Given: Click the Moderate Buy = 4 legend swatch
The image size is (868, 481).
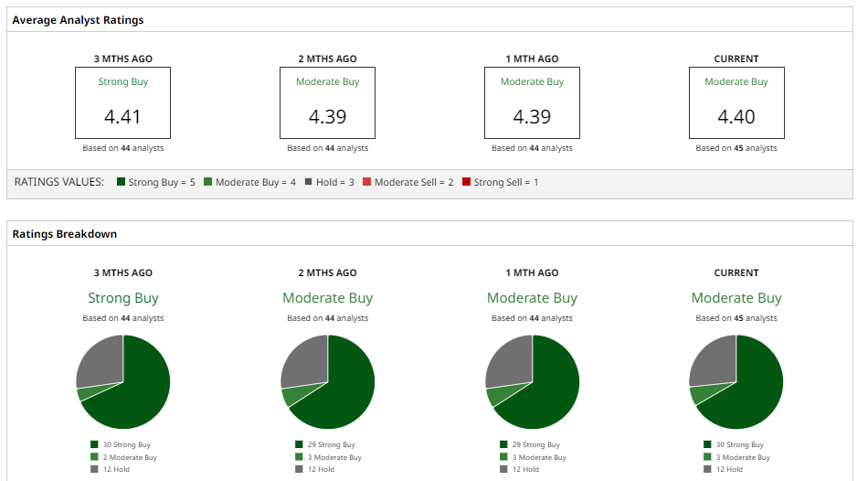Looking at the screenshot, I should tap(207, 183).
